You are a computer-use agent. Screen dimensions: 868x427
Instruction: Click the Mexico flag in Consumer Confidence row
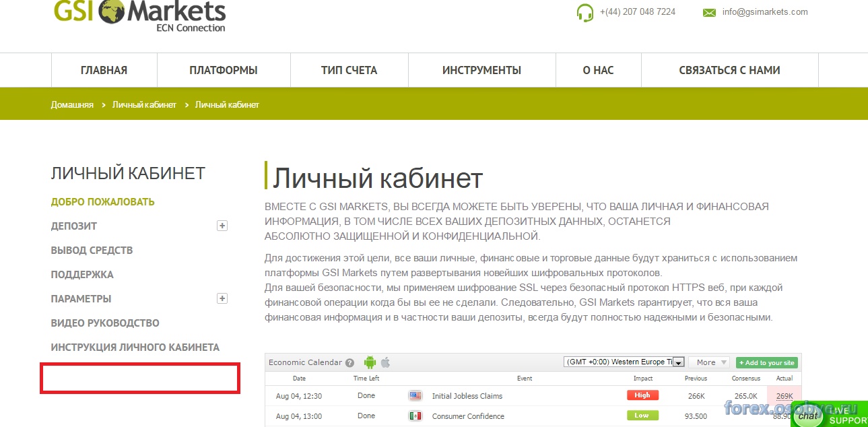[415, 416]
